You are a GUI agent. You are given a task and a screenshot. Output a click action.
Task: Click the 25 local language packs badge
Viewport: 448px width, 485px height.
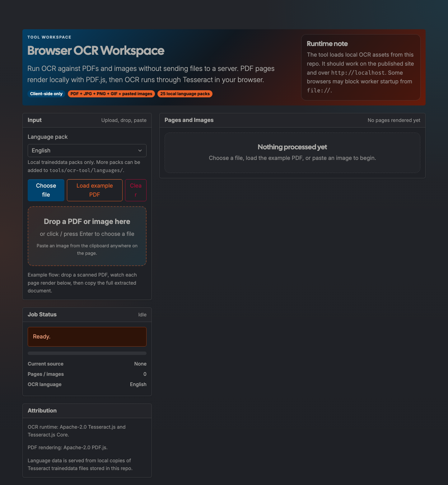tap(185, 94)
